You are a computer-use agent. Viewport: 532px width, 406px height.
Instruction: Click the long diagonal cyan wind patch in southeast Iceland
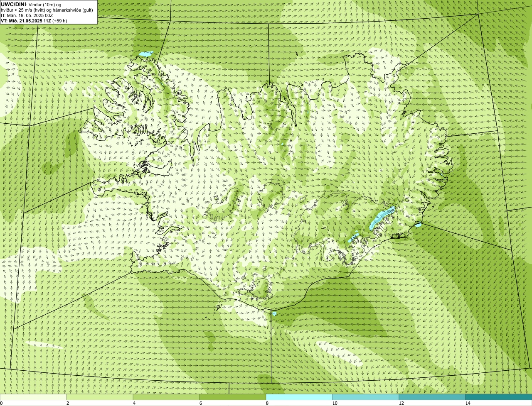click(x=382, y=218)
